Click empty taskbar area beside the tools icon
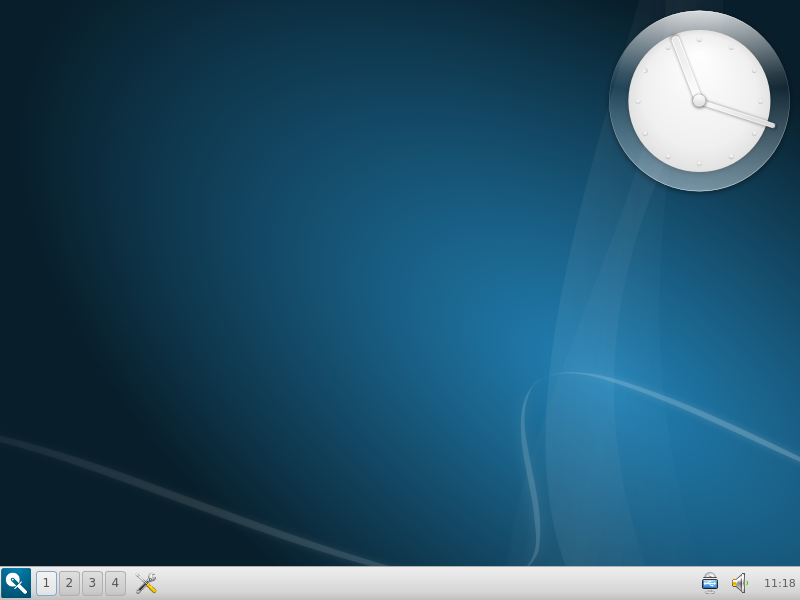800x600 pixels. 400,583
